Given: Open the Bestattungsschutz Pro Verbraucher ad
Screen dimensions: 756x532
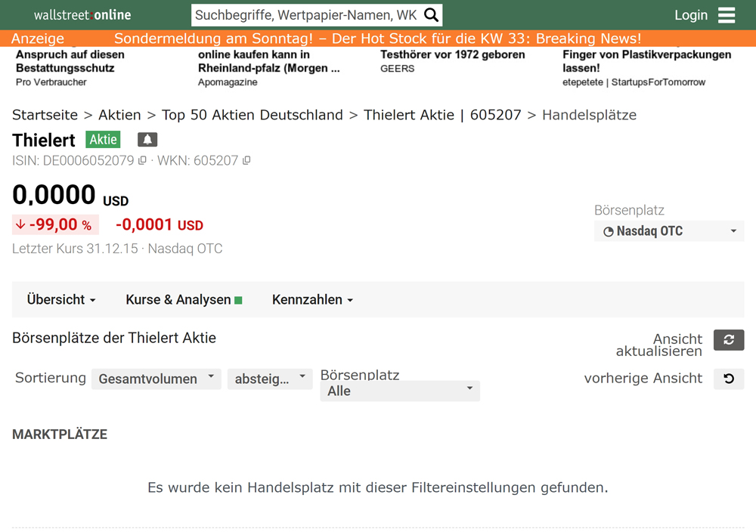Looking at the screenshot, I should pyautogui.click(x=70, y=67).
